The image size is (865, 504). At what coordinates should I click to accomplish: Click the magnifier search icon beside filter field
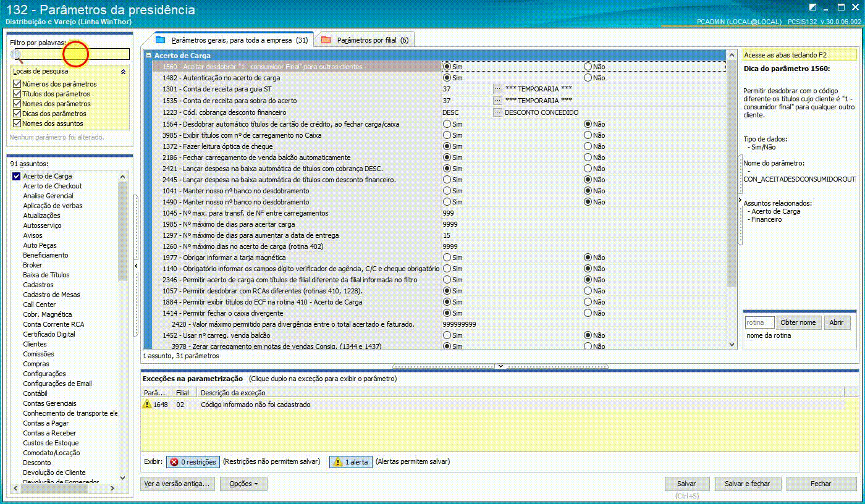click(x=17, y=56)
